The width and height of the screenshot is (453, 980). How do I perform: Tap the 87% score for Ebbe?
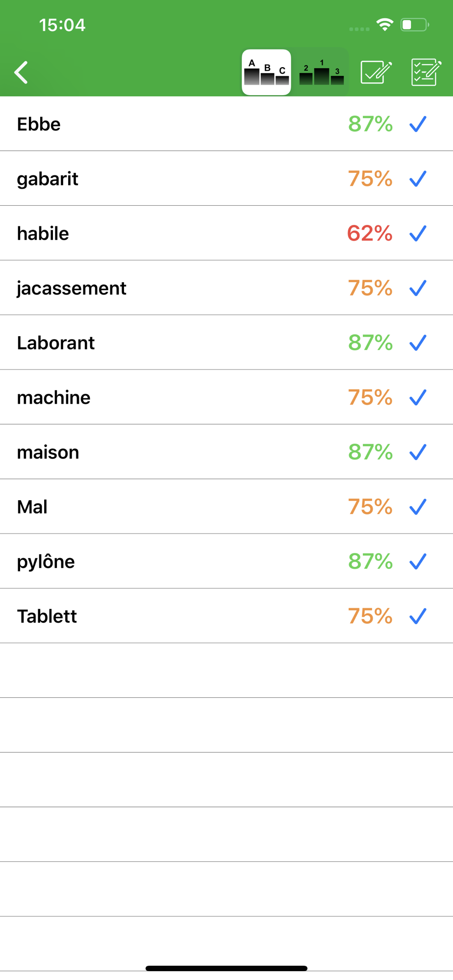point(370,124)
